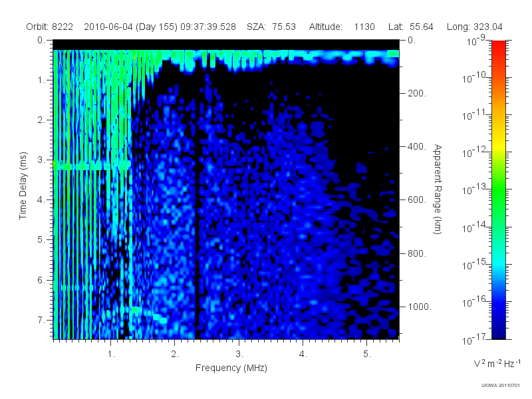Click the 7. time delay tick label
The width and height of the screenshot is (532, 399).
pos(41,320)
